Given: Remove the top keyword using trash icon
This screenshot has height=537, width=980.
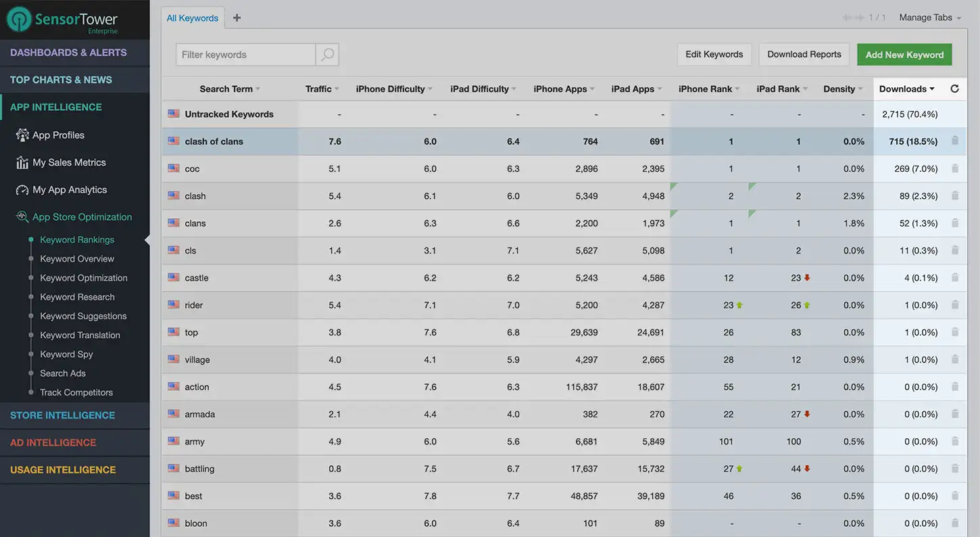Looking at the screenshot, I should (x=955, y=332).
